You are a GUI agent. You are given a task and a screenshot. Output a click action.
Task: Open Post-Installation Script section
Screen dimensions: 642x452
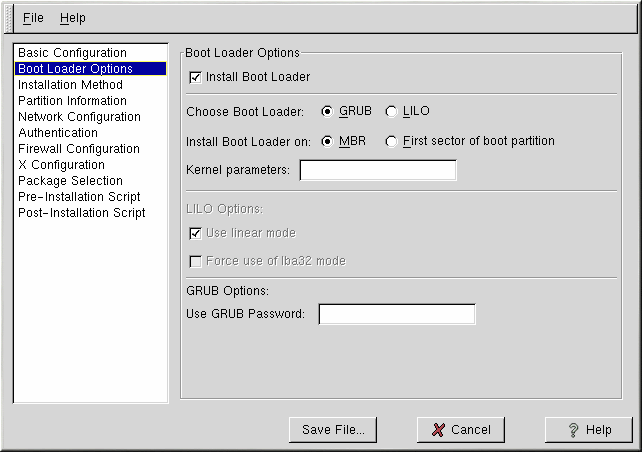[81, 213]
